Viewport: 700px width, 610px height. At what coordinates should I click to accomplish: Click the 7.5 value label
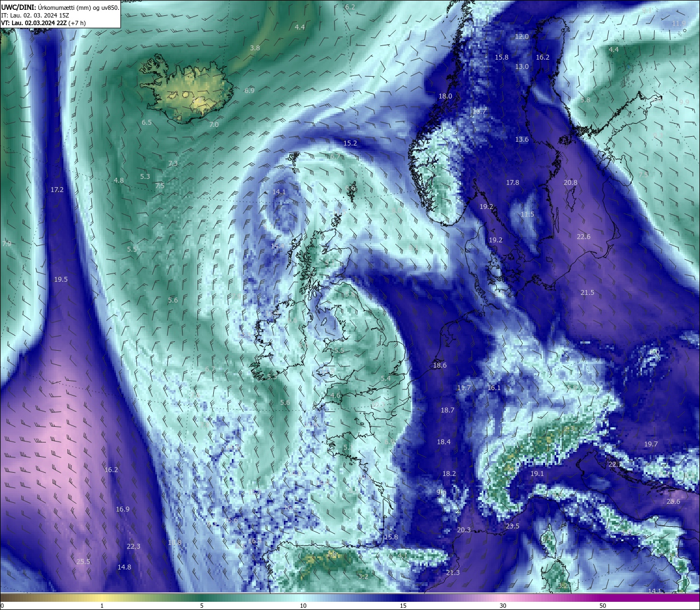pos(160,186)
